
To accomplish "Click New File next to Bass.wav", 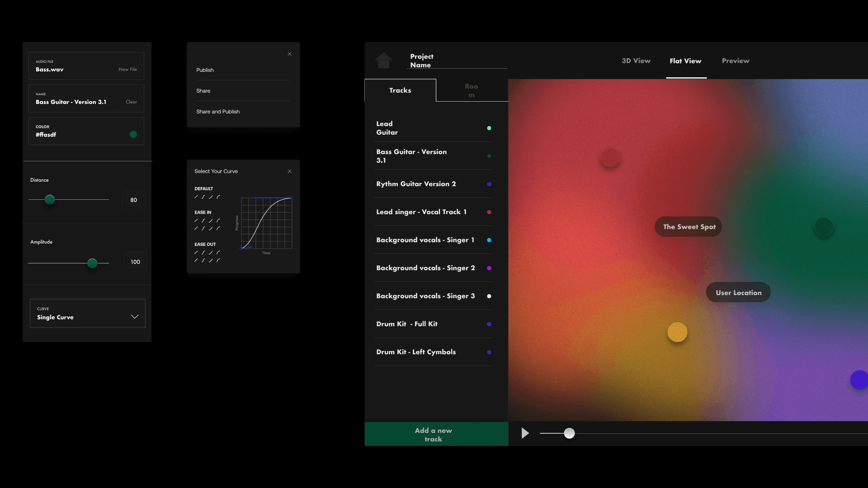I will tap(127, 70).
